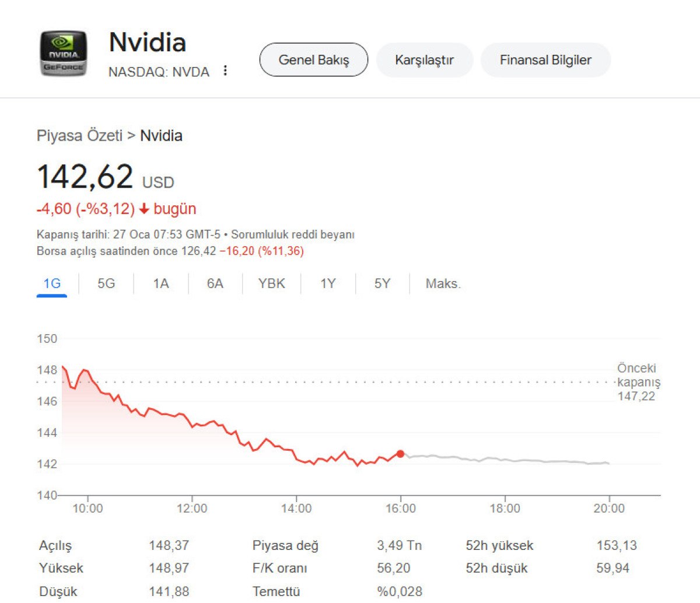Expand the 6A six-month chart option
Image resolution: width=700 pixels, height=603 pixels.
click(x=215, y=283)
